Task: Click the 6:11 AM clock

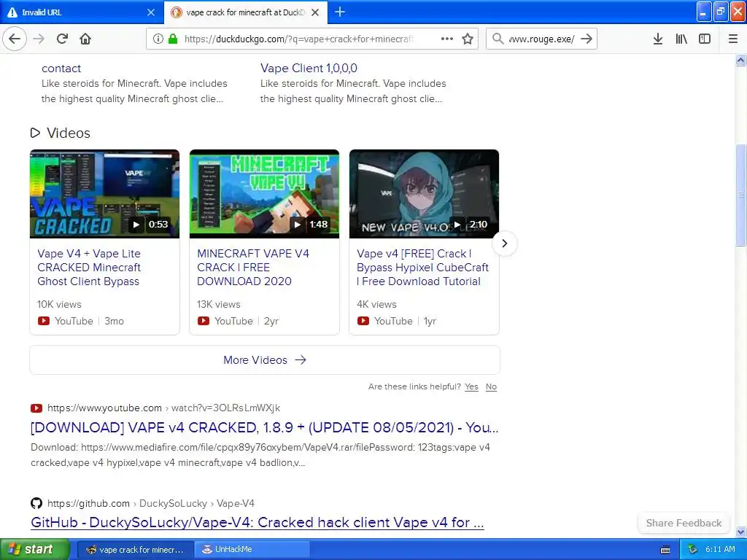Action: click(x=720, y=550)
